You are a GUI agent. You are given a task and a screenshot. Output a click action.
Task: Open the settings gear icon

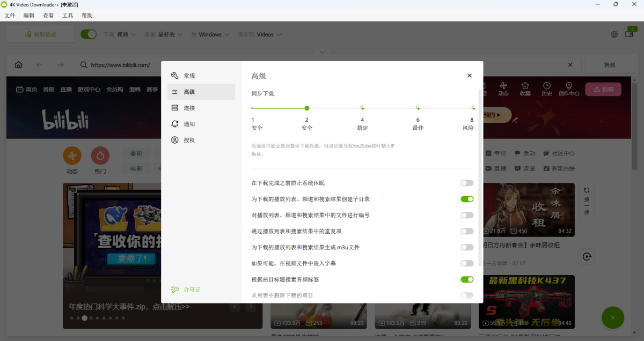614,34
